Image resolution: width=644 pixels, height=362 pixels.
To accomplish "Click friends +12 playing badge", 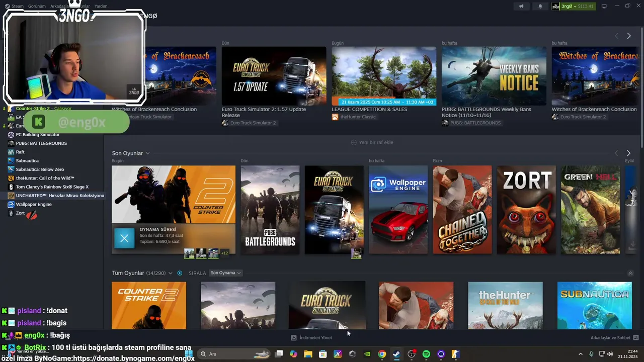I will (x=224, y=253).
